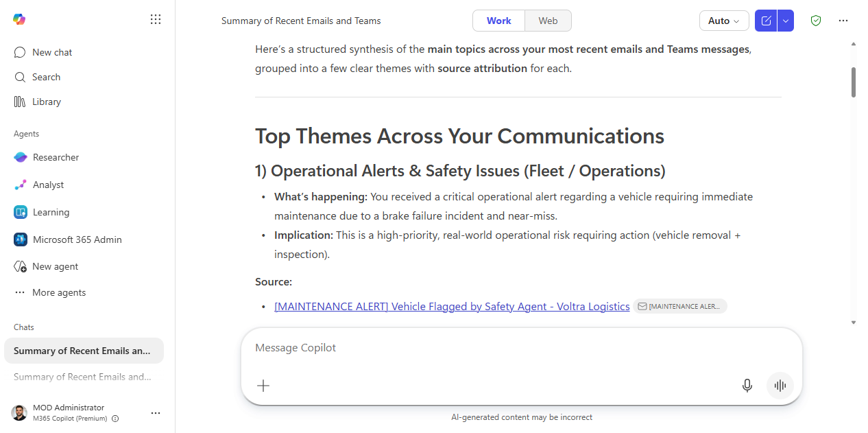Image resolution: width=868 pixels, height=433 pixels.
Task: Click the conversation title at top
Action: click(301, 21)
